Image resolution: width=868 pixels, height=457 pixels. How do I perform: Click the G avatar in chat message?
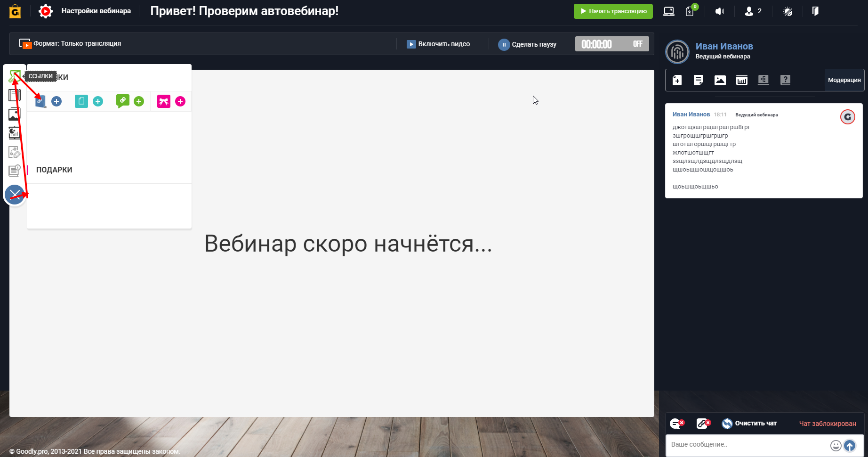848,117
